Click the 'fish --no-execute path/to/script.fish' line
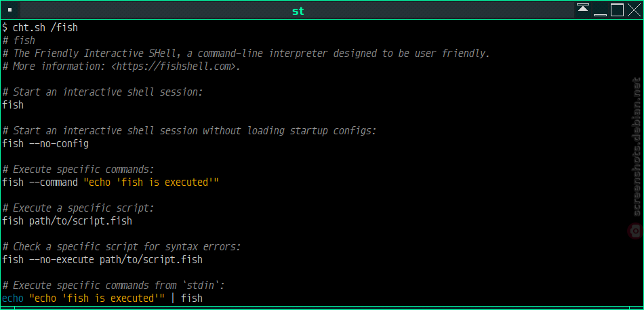644x310 pixels. point(102,259)
